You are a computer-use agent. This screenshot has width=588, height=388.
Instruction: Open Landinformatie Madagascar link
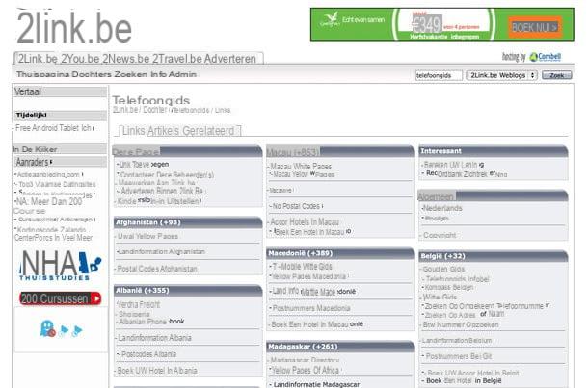(316, 384)
